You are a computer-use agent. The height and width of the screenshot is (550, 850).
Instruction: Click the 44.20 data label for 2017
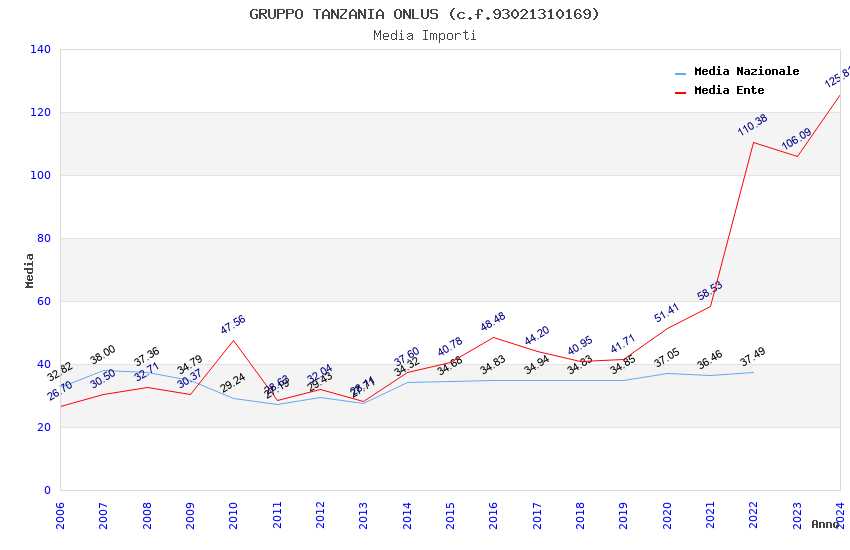(537, 335)
